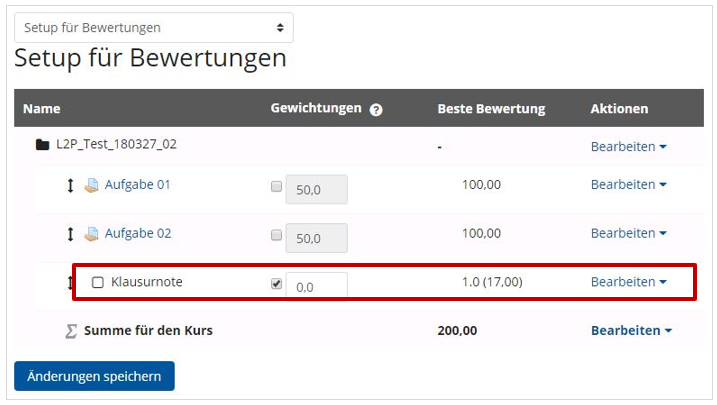
Task: Click the Beste Bewertung column header
Action: point(492,109)
